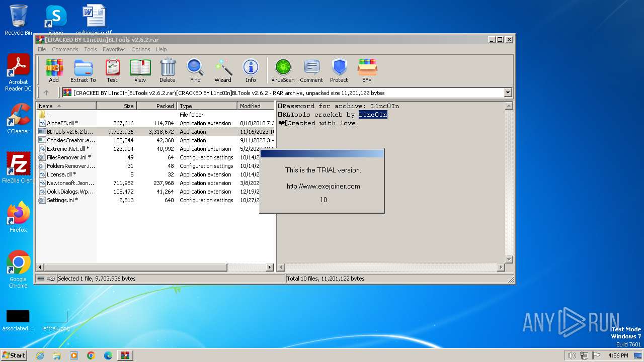The height and width of the screenshot is (362, 644).
Task: Open Windows Explorer folder in taskbar
Action: 57,355
